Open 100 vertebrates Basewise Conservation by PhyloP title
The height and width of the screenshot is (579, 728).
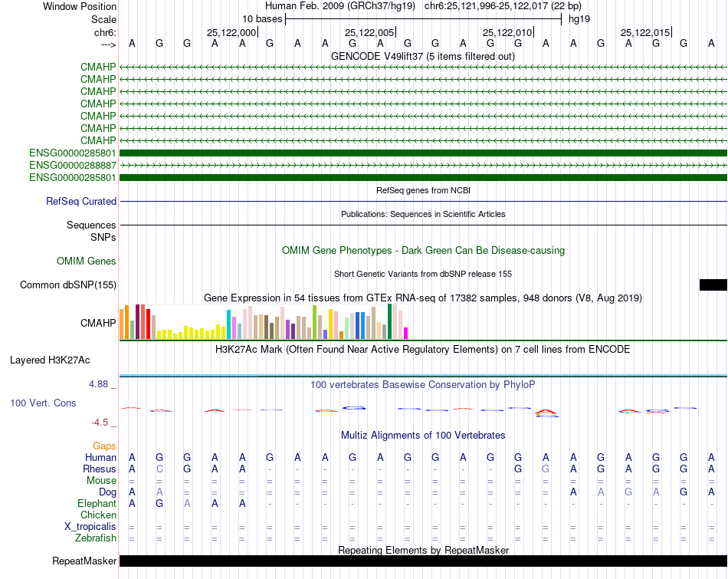(423, 384)
